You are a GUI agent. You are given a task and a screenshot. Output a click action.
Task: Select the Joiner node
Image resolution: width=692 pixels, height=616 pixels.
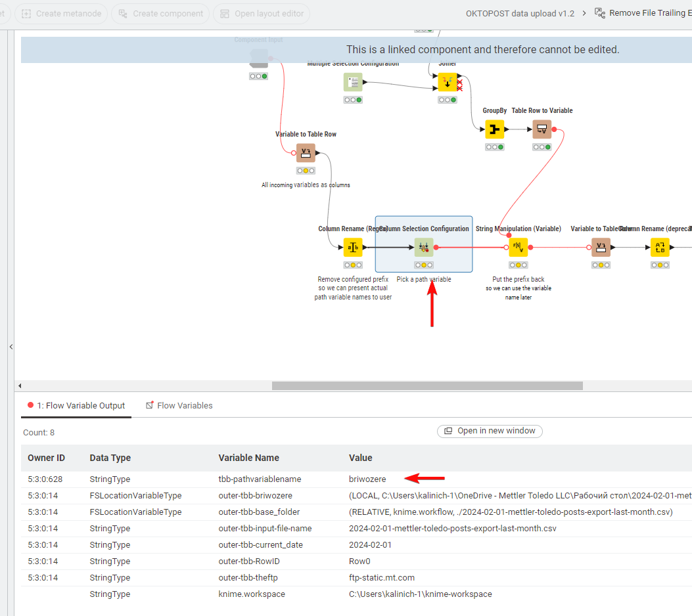coord(447,82)
